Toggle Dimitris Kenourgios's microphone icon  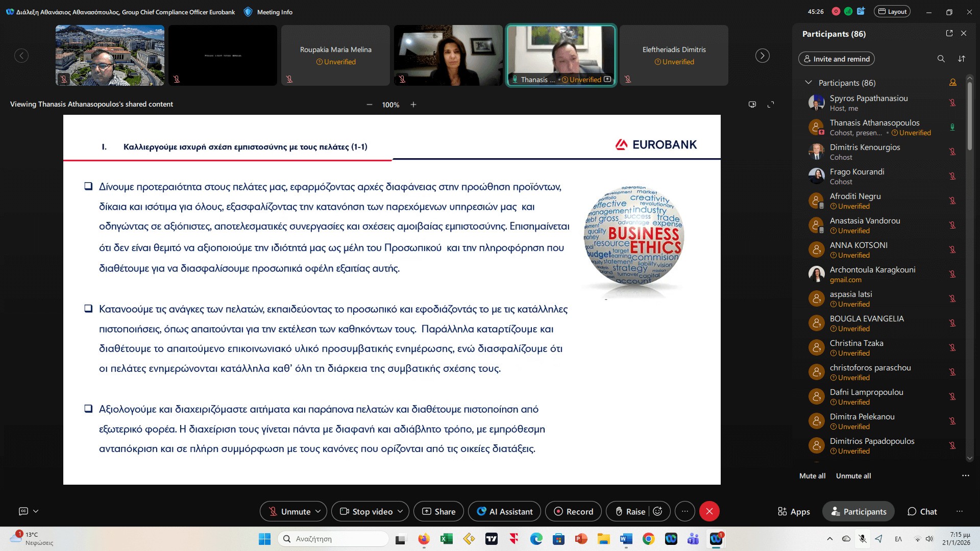952,152
